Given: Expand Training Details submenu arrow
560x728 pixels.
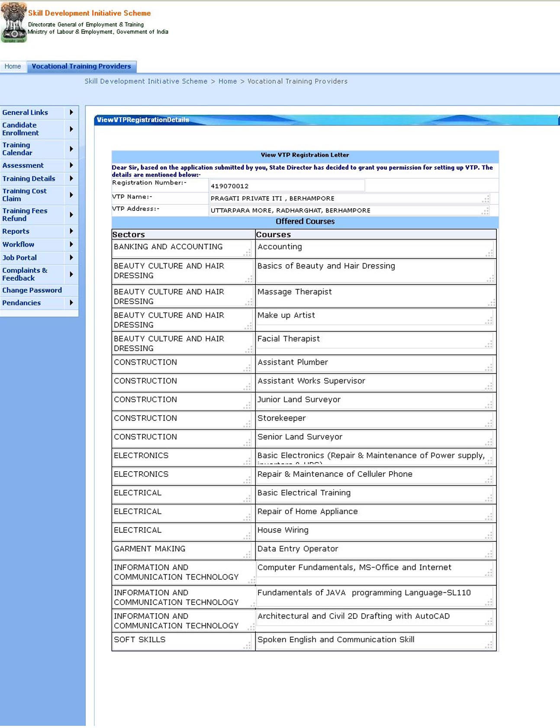Looking at the screenshot, I should click(x=71, y=178).
